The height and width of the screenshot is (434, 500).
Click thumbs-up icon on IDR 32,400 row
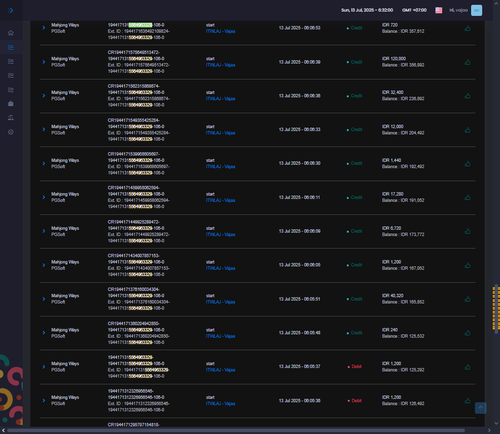pyautogui.click(x=468, y=96)
